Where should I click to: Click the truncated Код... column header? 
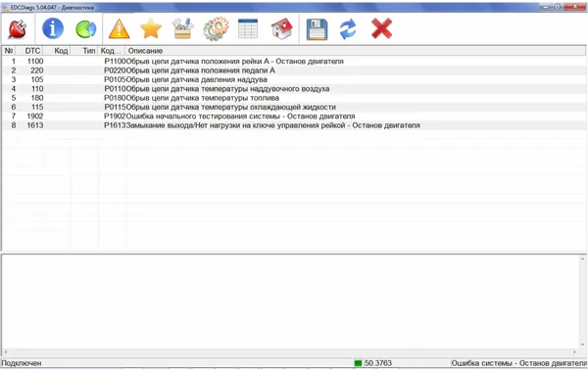[112, 51]
